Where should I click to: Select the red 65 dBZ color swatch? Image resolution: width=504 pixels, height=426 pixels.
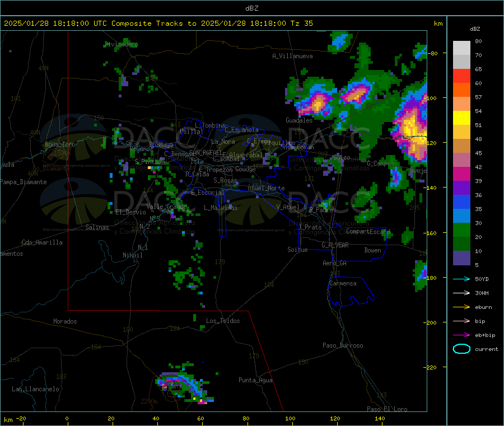tap(461, 76)
